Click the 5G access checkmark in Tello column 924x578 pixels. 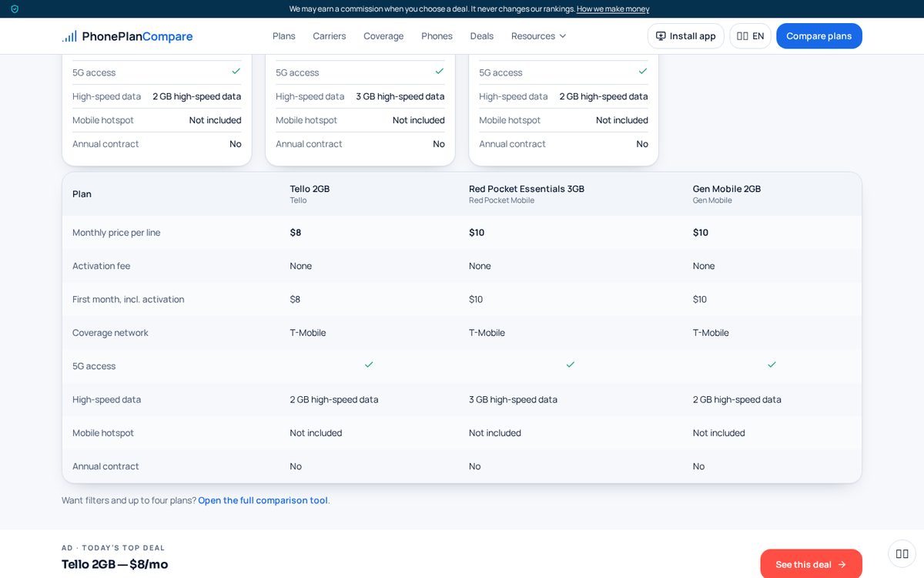pos(369,365)
